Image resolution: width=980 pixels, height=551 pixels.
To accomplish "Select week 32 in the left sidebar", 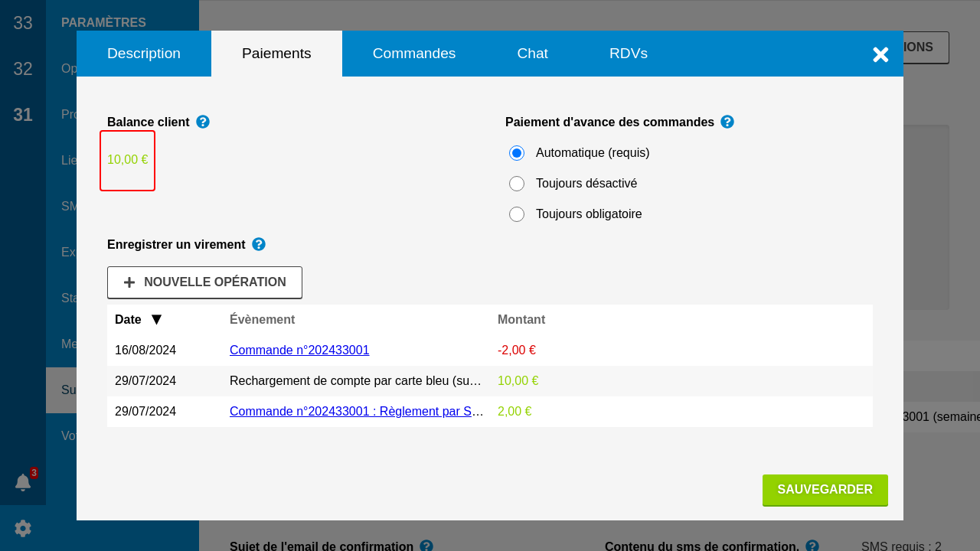I will pos(23,69).
